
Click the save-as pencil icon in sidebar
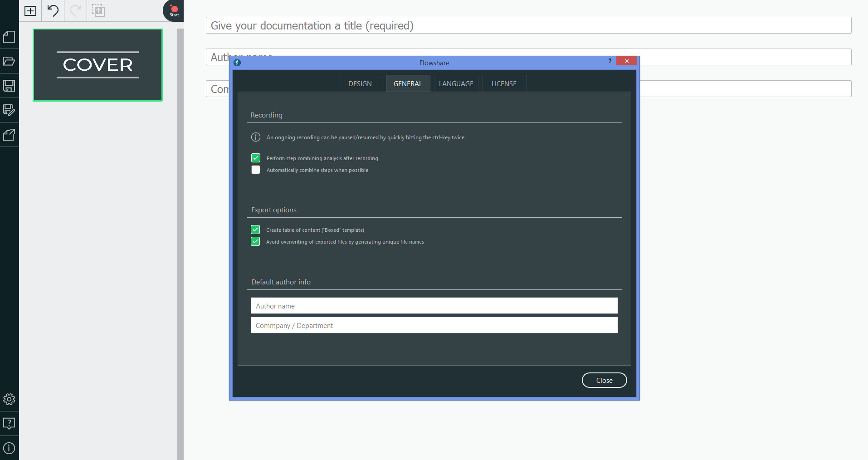point(9,110)
